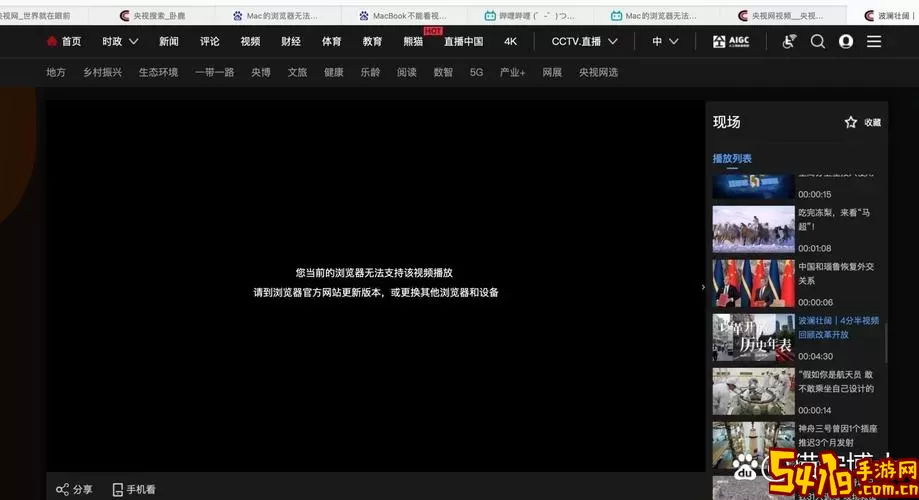Image resolution: width=919 pixels, height=500 pixels.
Task: Open title 波澜壮阔 | 4分半视频回顾改革开放
Action: [x=839, y=328]
